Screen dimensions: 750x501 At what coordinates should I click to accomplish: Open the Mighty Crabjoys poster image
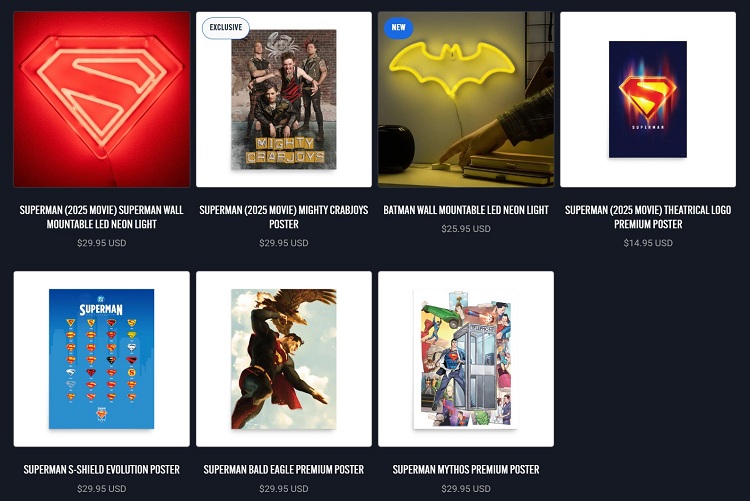[x=284, y=100]
